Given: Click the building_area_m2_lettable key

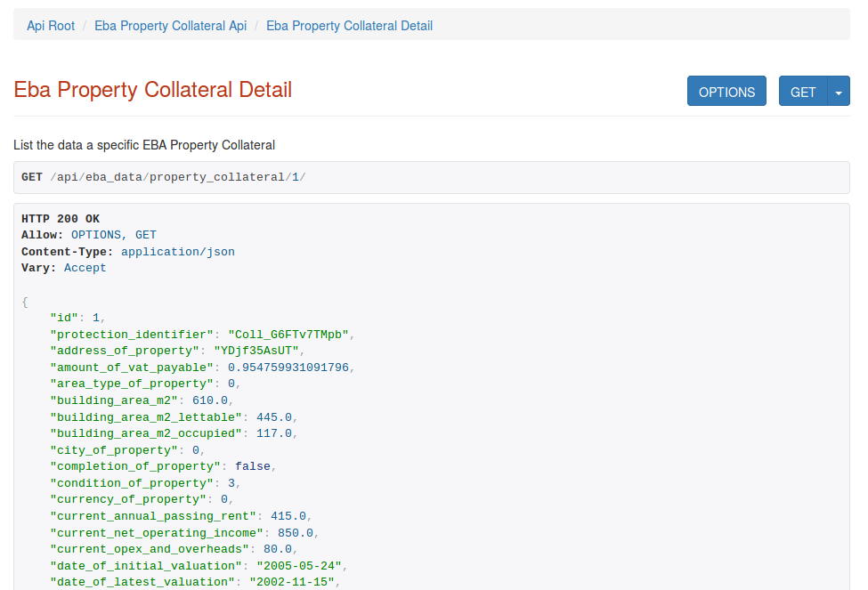Looking at the screenshot, I should pos(146,417).
